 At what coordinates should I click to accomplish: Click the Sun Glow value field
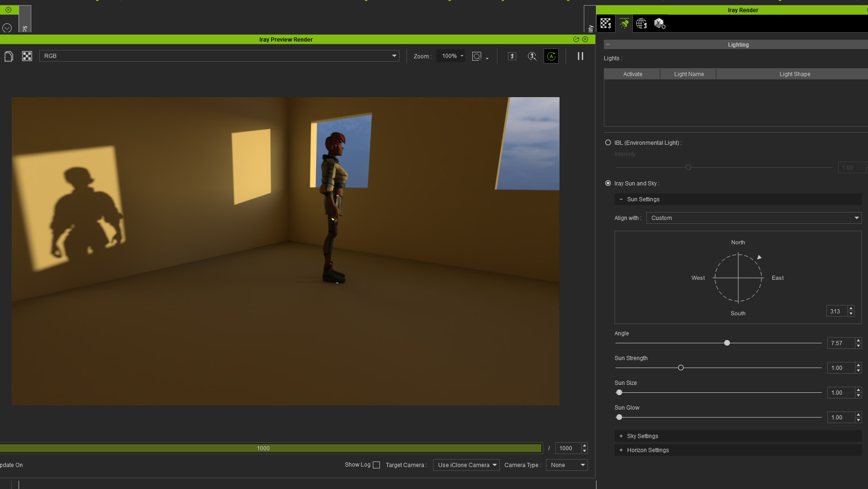[x=841, y=418]
